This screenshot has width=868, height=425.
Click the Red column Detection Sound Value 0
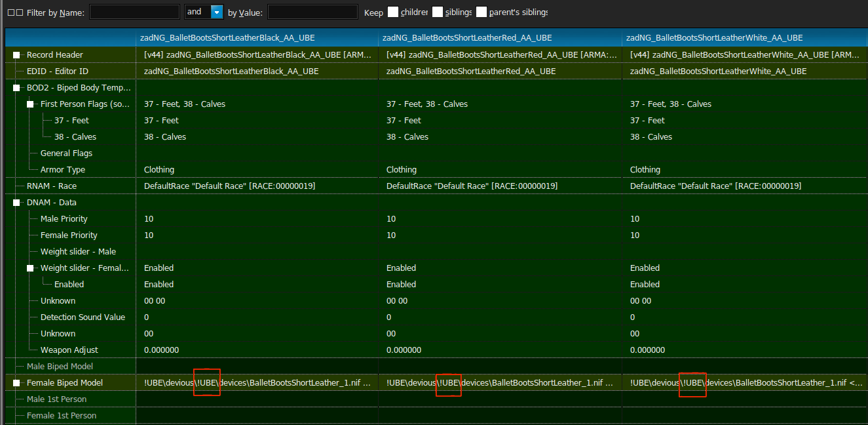[x=389, y=317]
